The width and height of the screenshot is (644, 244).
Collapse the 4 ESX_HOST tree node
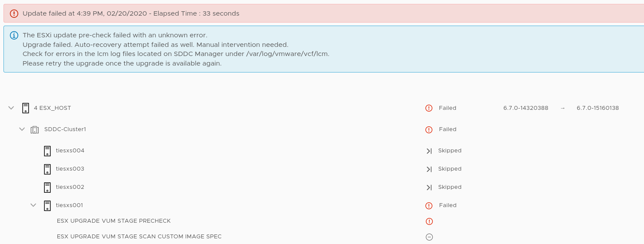click(x=11, y=108)
